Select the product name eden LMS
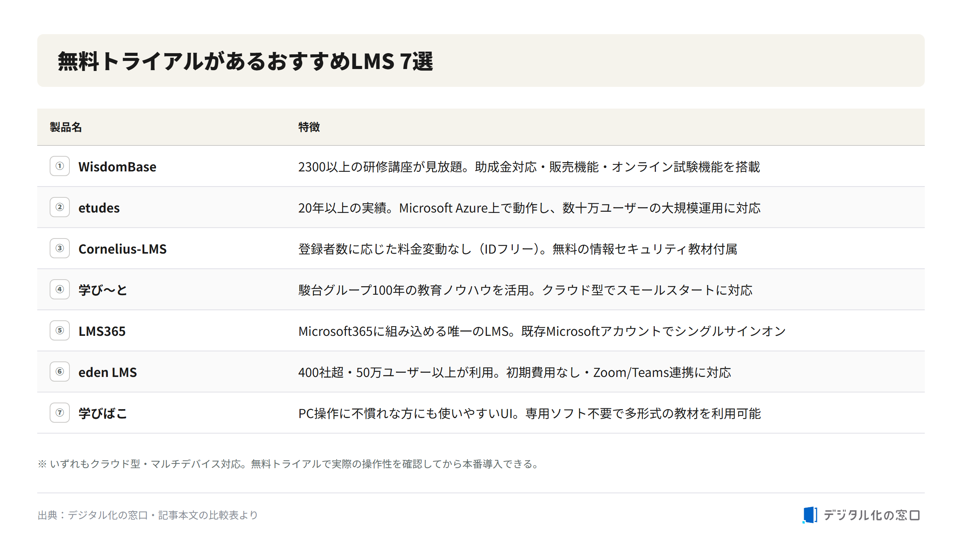 pos(107,372)
